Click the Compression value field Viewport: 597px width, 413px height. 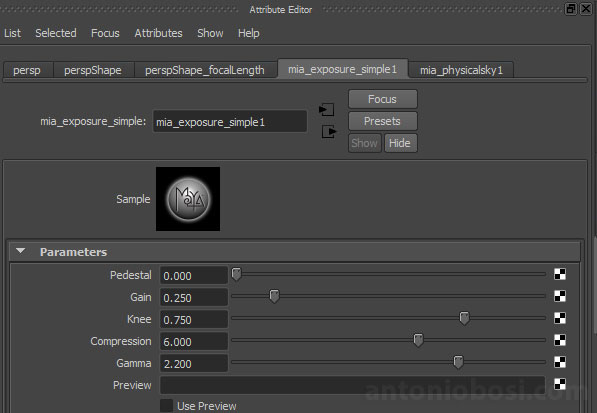point(193,341)
